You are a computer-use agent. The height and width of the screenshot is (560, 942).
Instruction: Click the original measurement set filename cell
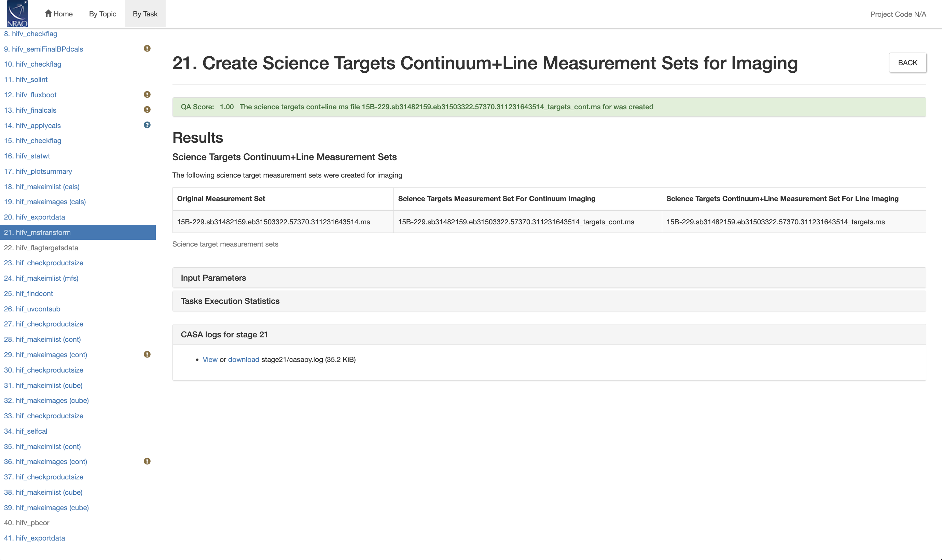tap(283, 222)
